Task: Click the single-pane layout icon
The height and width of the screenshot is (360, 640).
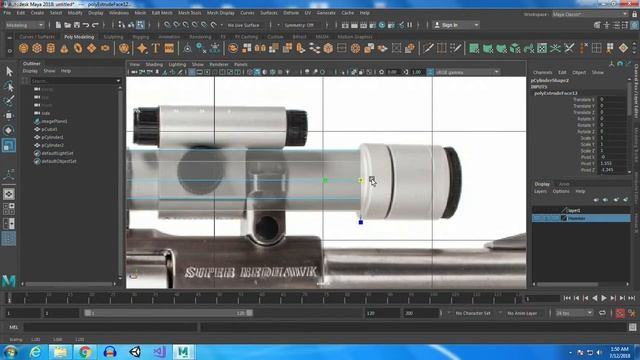Action: point(9,194)
